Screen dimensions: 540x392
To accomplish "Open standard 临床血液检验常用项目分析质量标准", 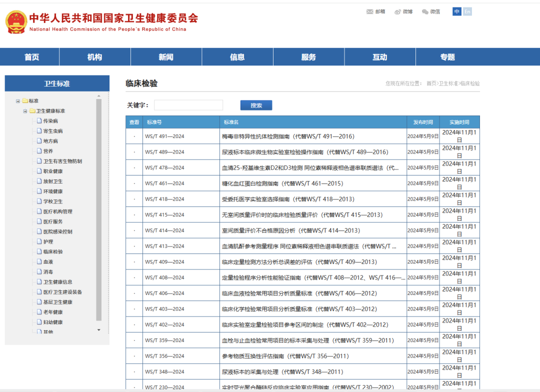I will pos(299,293).
